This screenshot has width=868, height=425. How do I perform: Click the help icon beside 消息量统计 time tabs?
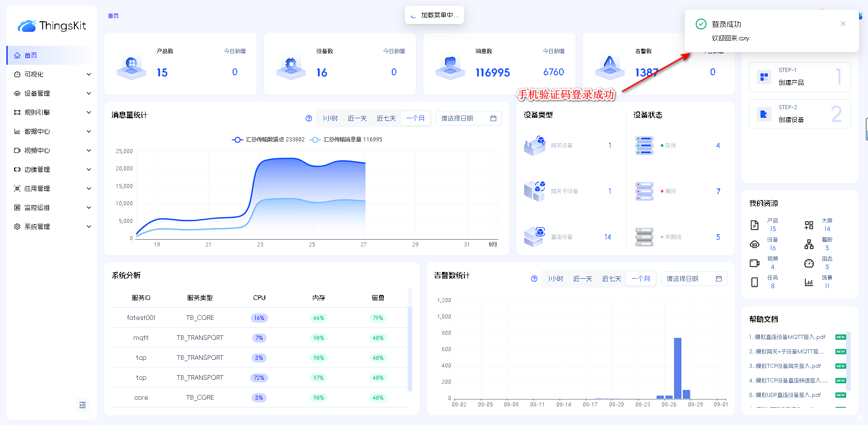[x=309, y=118]
